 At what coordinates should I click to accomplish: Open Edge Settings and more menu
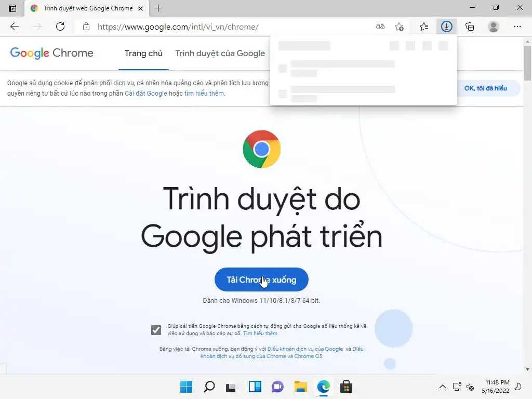point(517,26)
